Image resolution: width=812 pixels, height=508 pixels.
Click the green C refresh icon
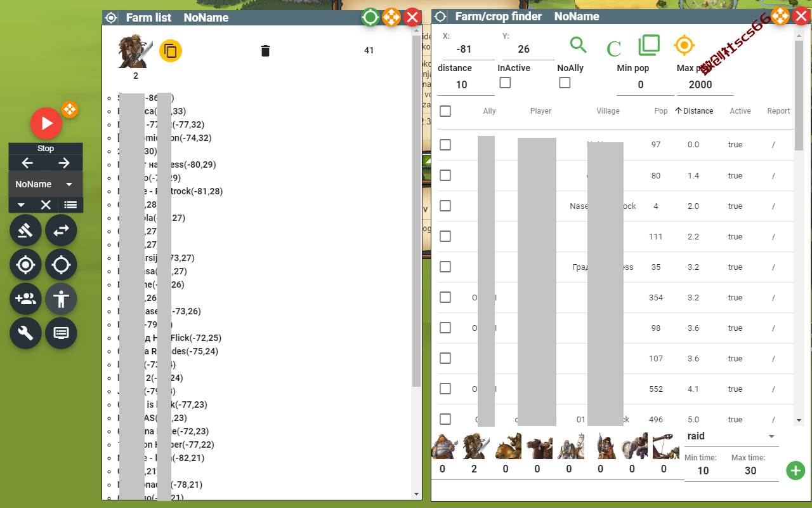pyautogui.click(x=613, y=48)
